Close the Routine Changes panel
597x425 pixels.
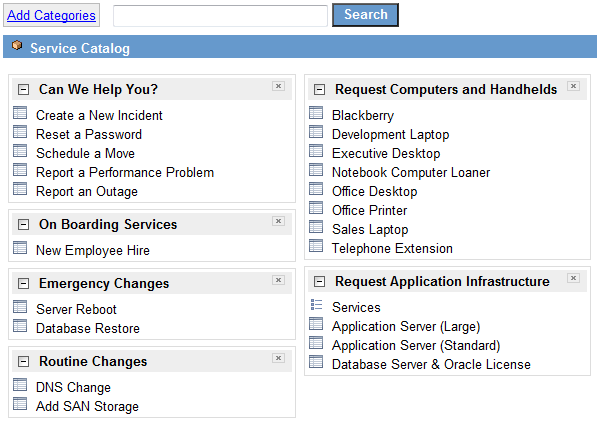point(279,358)
